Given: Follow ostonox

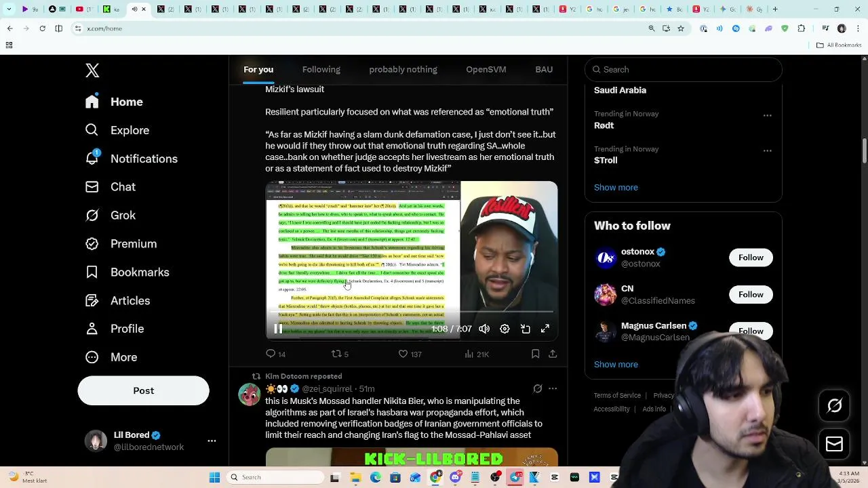Looking at the screenshot, I should point(751,258).
